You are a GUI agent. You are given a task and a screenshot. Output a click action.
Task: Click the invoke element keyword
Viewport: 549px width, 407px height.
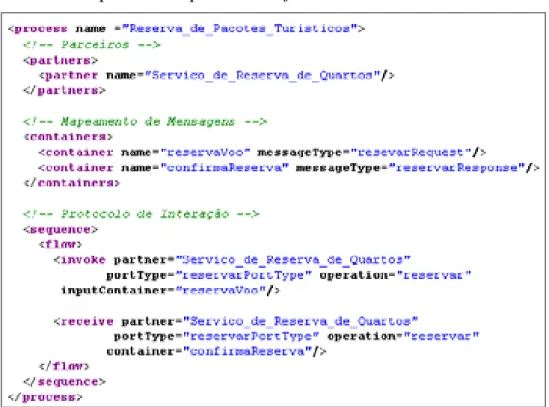(x=83, y=260)
